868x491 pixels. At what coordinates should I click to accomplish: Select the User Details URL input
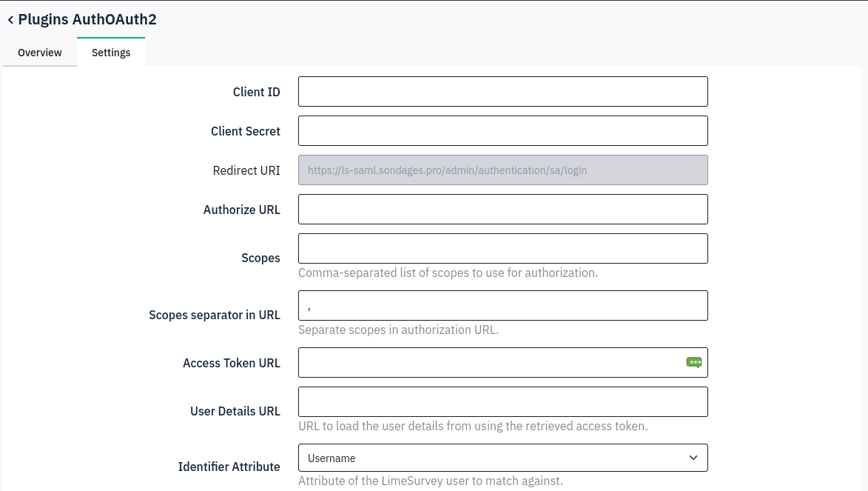(502, 401)
